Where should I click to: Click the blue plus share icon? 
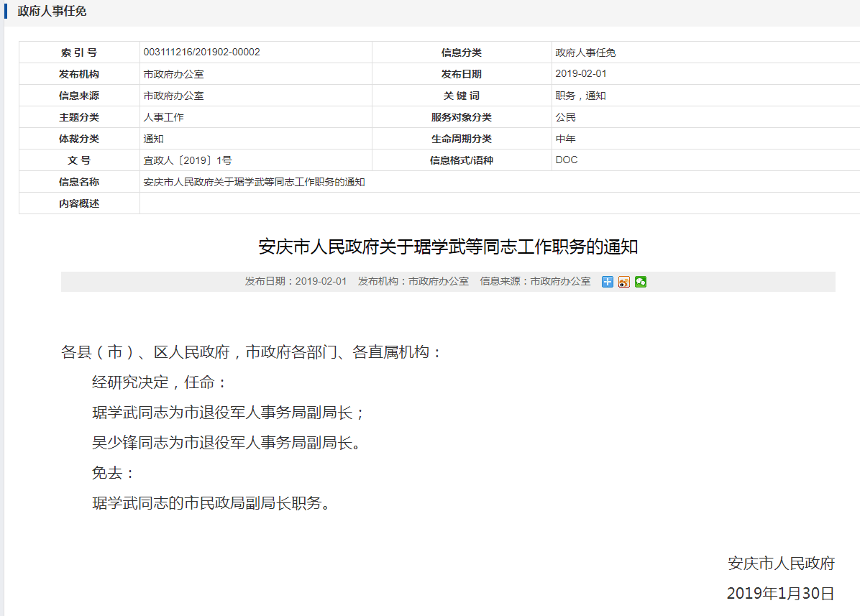coord(607,282)
